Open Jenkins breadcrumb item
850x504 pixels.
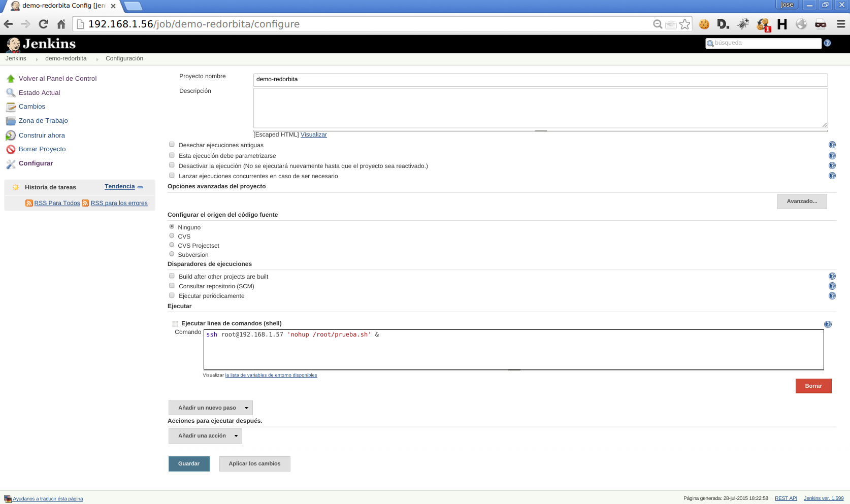[16, 59]
